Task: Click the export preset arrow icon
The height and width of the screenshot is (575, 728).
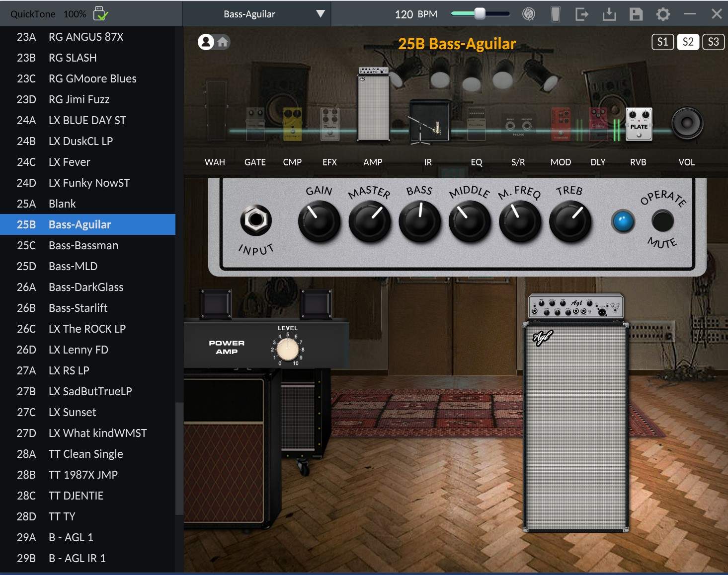Action: 582,14
